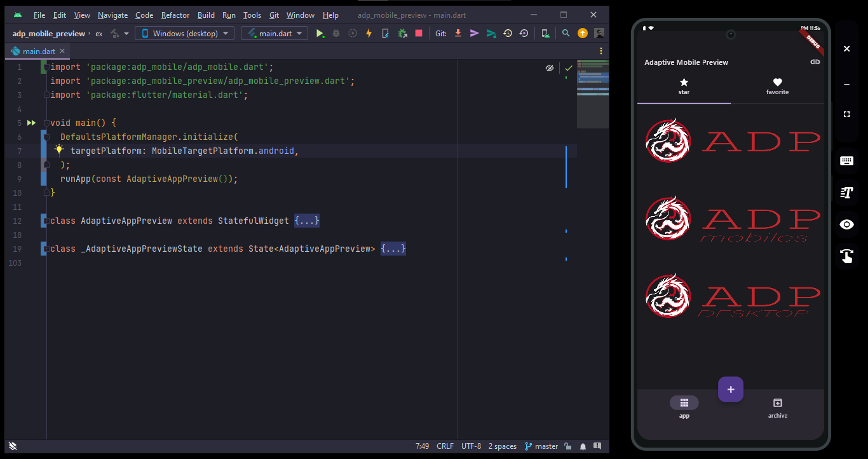Screen dimensions: 868x459
Task: Run main.dart with the green play button
Action: (320, 33)
